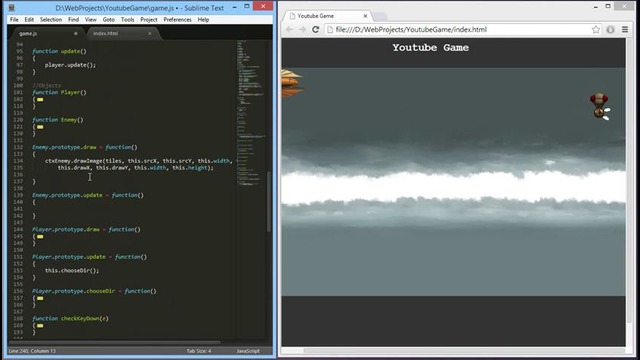The image size is (640, 360).
Task: Click the Sublime Text minimap
Action: click(x=251, y=112)
